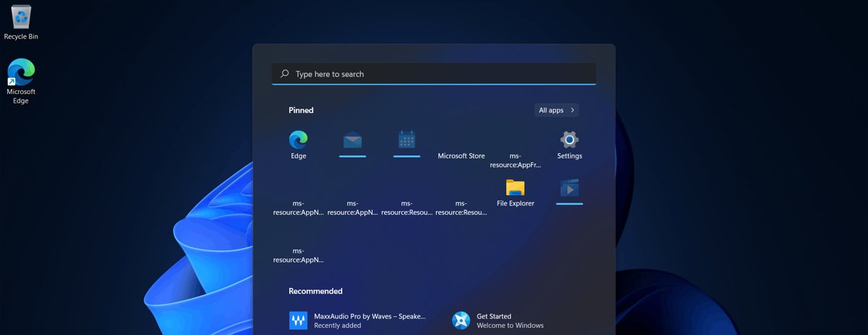Open the All apps list
868x335 pixels.
[557, 110]
